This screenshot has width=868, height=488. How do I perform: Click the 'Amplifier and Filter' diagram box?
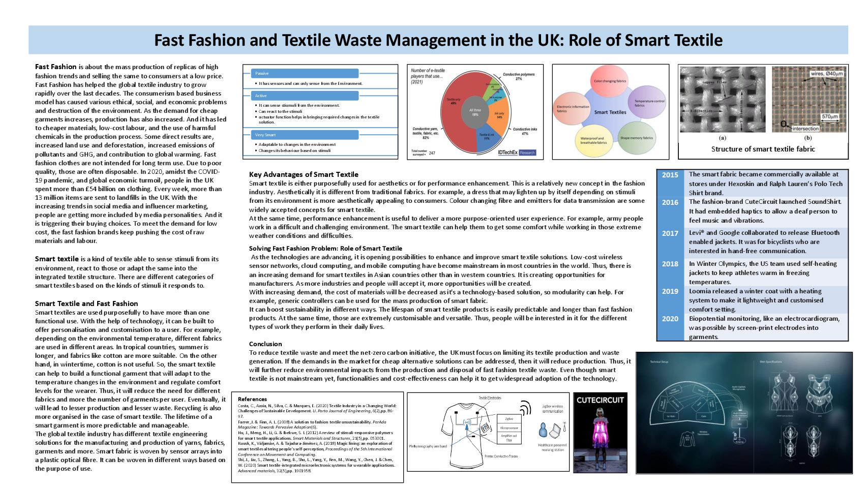(509, 438)
